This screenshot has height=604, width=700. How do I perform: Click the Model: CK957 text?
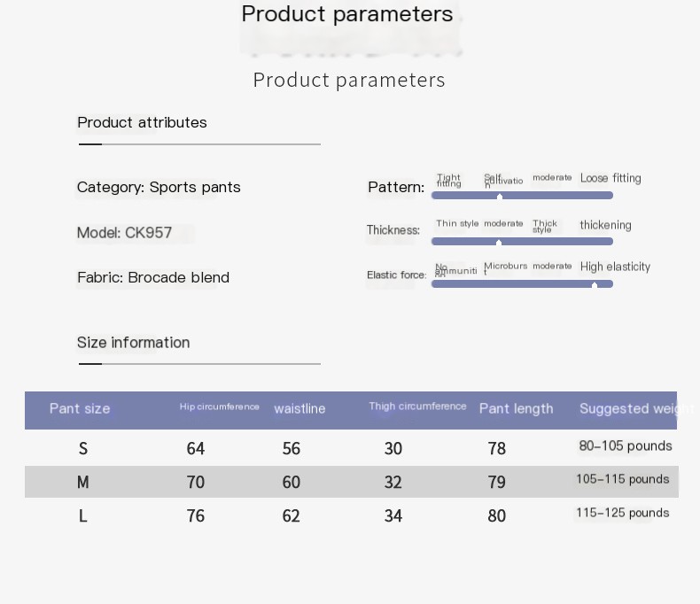(x=124, y=233)
